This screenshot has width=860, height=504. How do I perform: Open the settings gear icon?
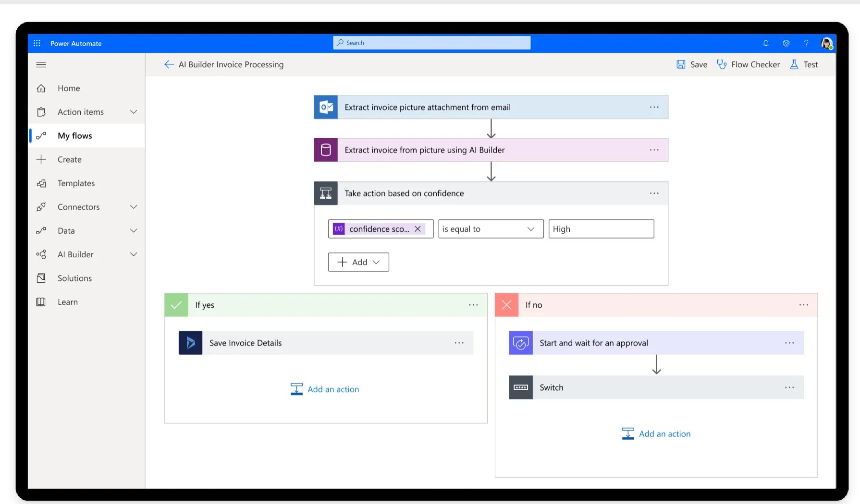pos(786,43)
